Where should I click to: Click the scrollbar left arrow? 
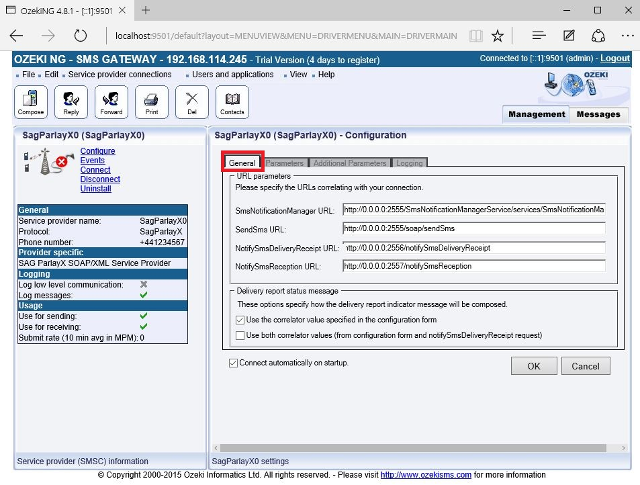point(216,448)
